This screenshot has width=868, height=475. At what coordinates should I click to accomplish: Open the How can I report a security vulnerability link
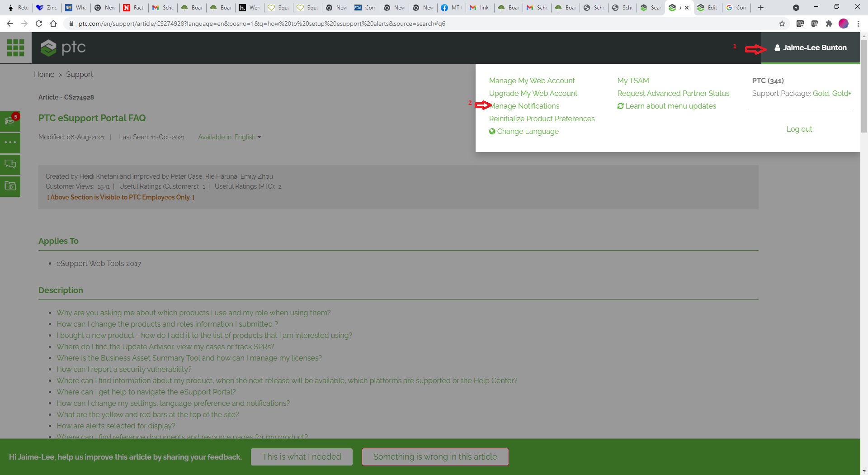coord(124,369)
